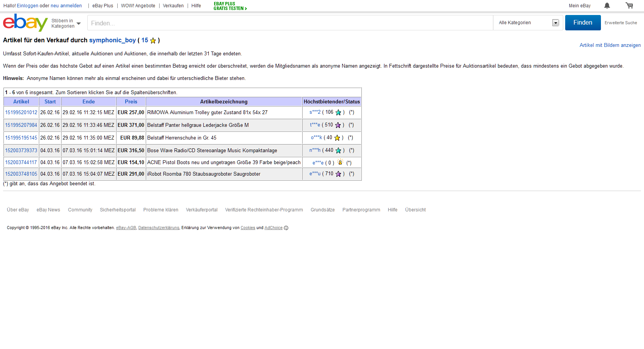Screen dimensions: 644x349
Task: Open symphonic_boy seller profile link
Action: tap(113, 40)
